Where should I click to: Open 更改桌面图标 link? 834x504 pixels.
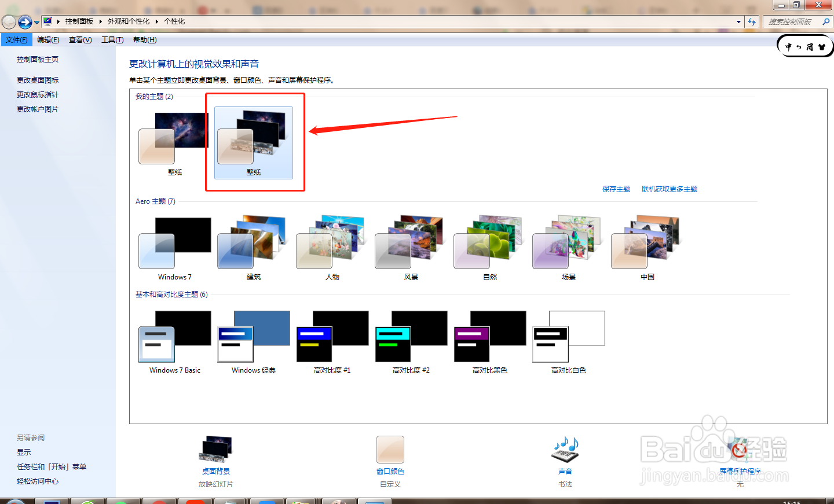38,80
